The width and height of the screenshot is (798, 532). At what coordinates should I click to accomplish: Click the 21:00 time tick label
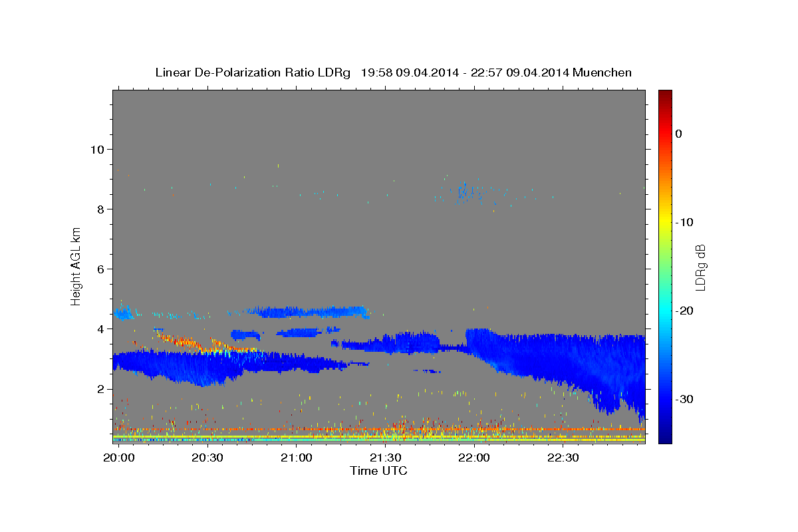(296, 458)
